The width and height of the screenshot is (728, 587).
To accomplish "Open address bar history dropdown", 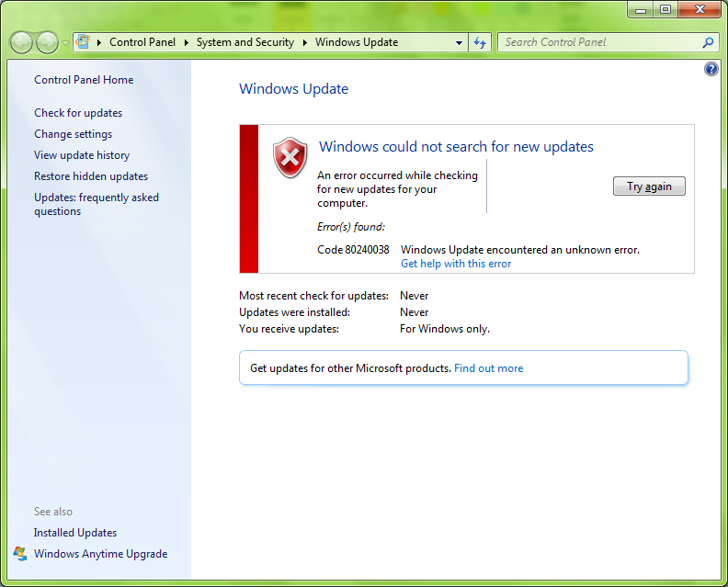I will pos(459,42).
